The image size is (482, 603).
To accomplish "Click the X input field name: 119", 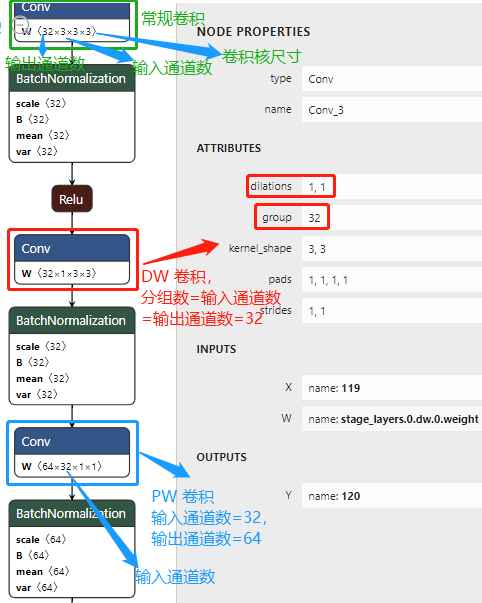I will point(392,388).
